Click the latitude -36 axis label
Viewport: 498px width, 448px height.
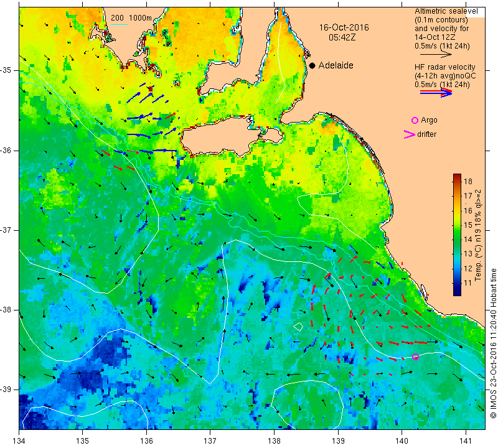pyautogui.click(x=6, y=150)
